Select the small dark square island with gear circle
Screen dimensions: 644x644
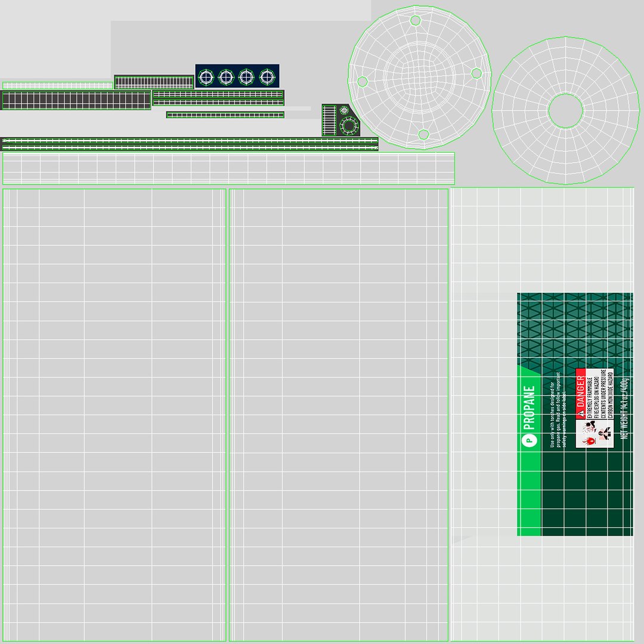click(x=341, y=120)
